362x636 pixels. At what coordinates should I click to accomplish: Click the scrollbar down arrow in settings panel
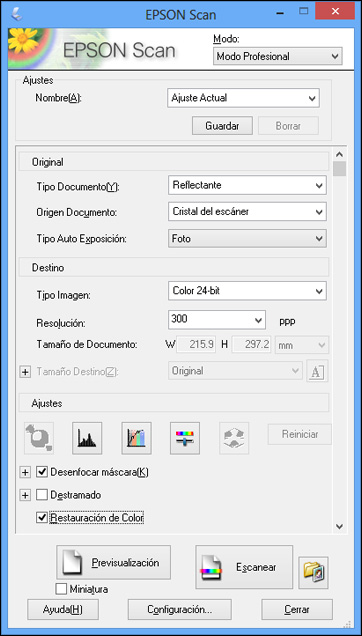(340, 526)
